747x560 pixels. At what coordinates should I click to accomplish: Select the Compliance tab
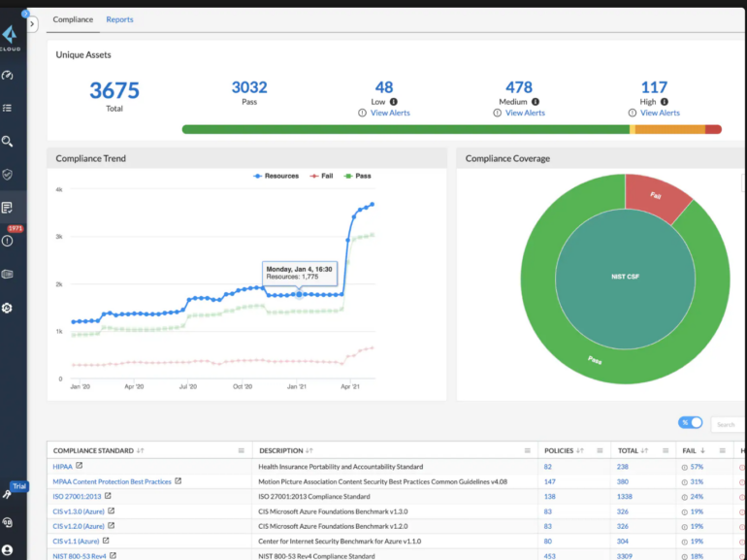[73, 19]
